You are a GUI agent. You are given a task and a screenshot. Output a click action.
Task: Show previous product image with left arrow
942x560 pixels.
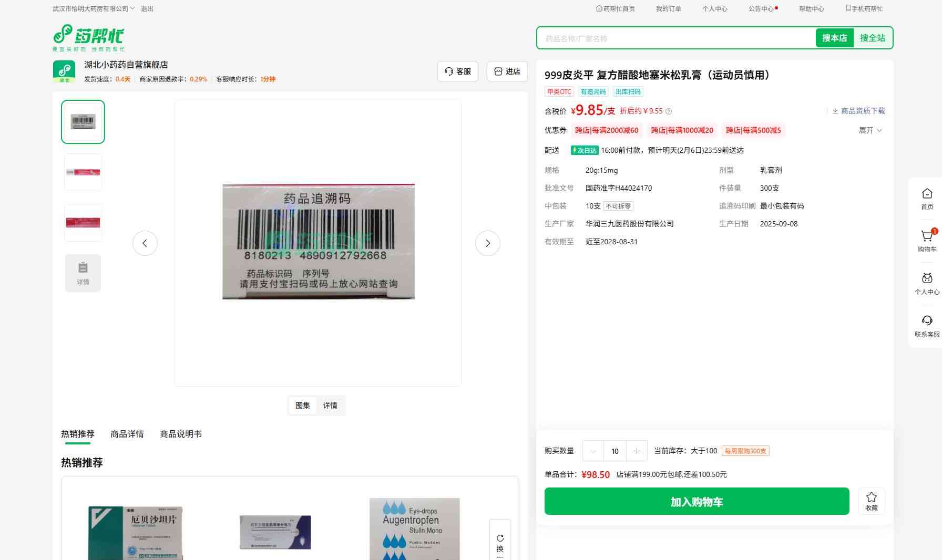click(x=145, y=243)
